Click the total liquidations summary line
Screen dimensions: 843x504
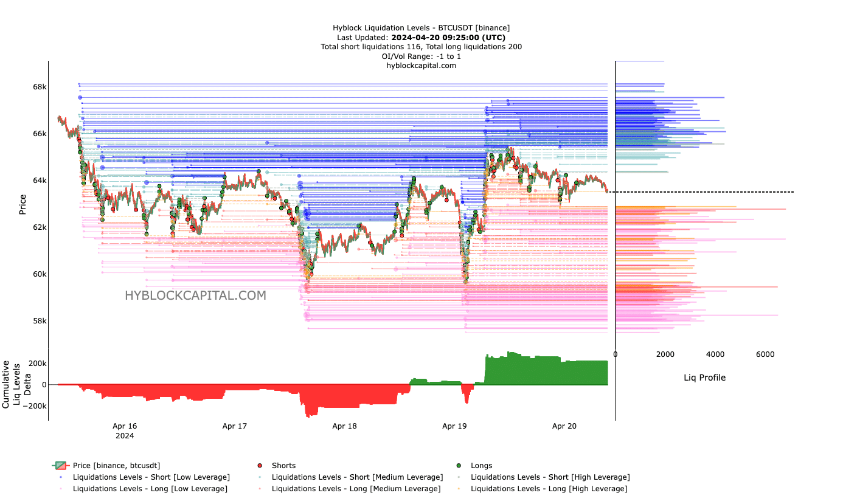point(421,47)
